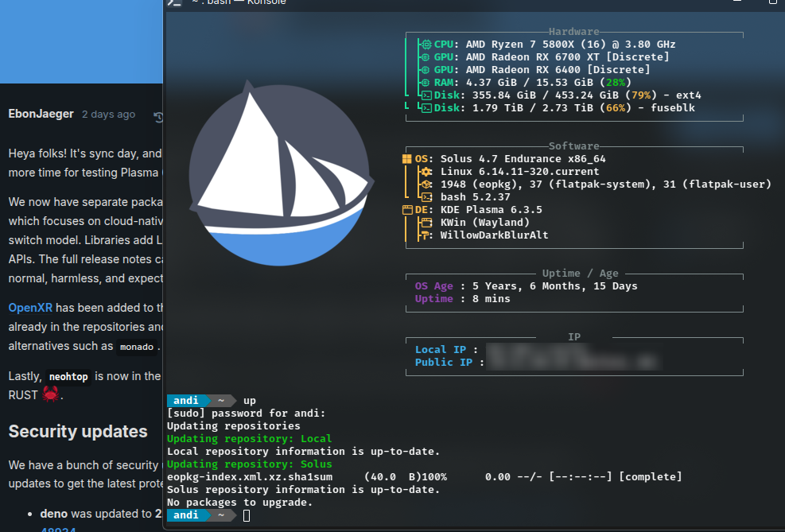Click 'eopkg-index.xml.xz.sha1sum' file name
Screen dimensions: 785x532
[249, 477]
